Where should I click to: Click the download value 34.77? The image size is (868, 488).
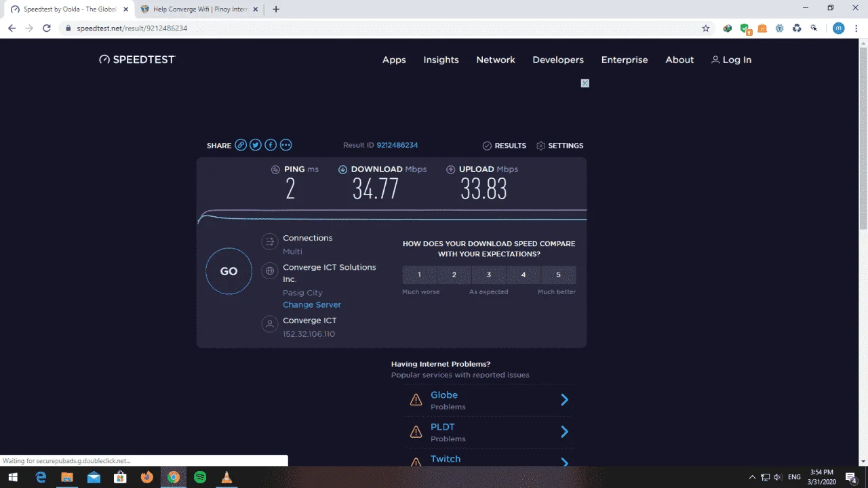click(376, 189)
